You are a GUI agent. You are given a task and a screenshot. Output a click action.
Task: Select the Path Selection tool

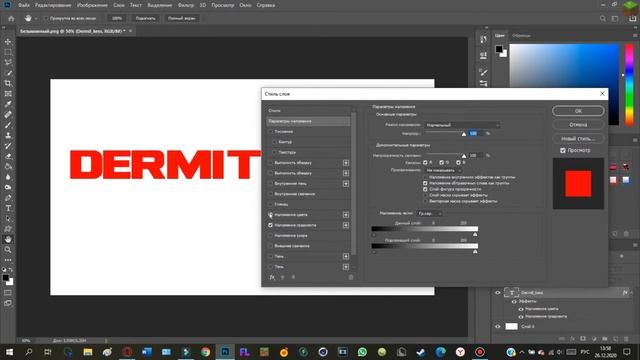click(x=8, y=219)
